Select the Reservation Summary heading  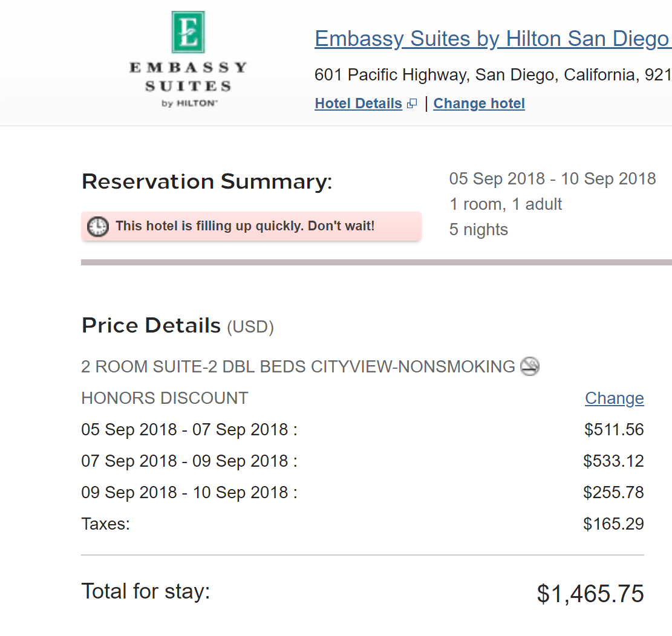tap(206, 181)
